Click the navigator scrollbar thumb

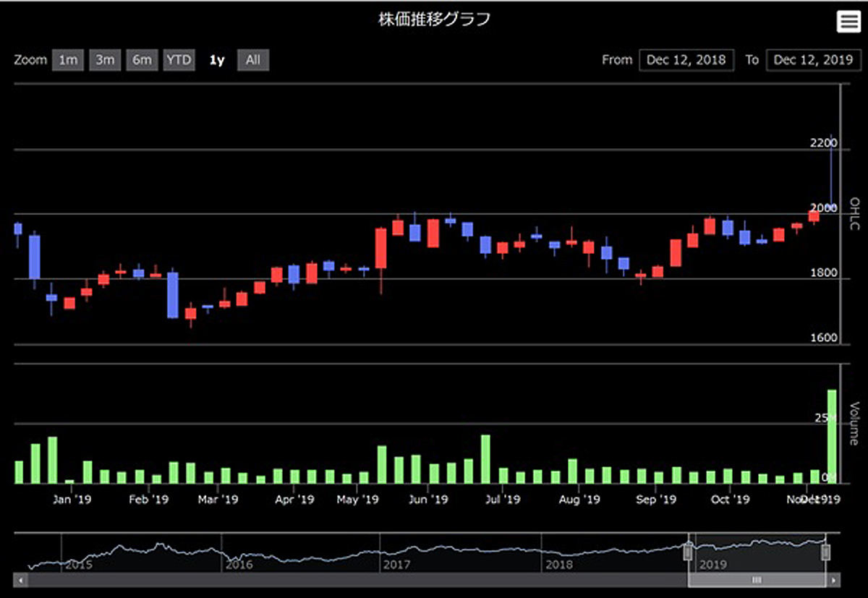[x=757, y=580]
